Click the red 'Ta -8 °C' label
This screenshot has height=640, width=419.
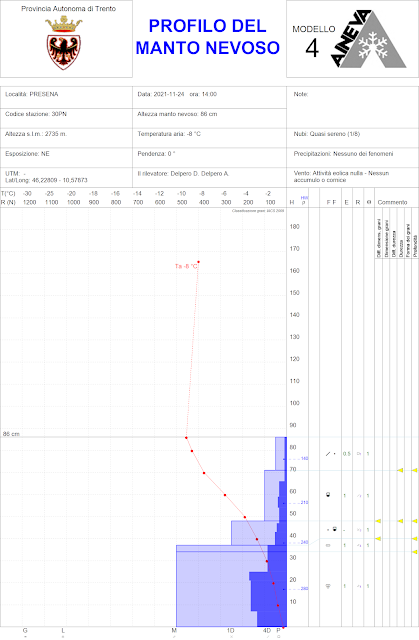click(186, 266)
